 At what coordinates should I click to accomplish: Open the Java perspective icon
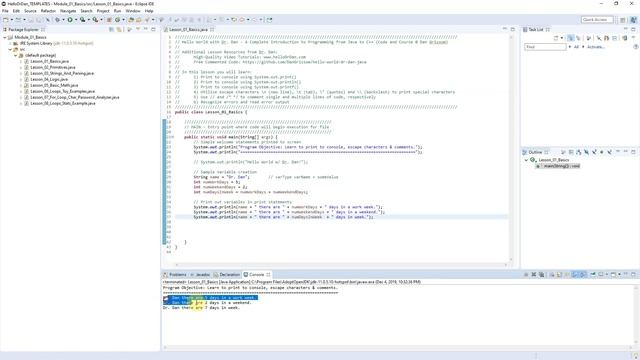[633, 20]
